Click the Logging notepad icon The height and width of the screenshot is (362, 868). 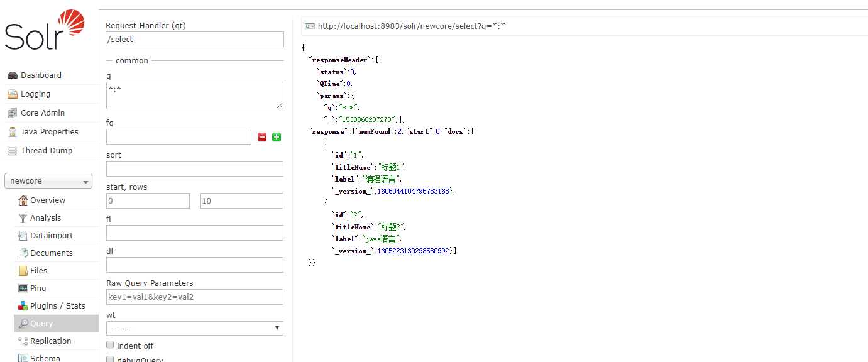coord(13,94)
